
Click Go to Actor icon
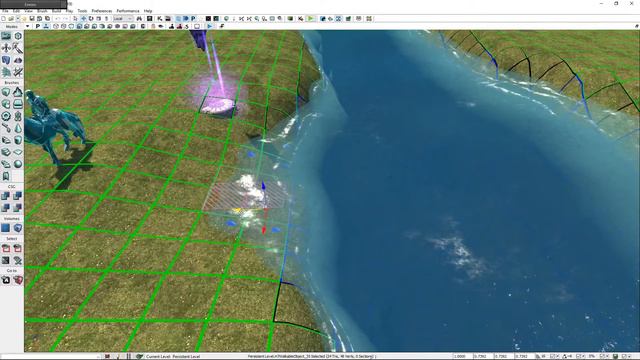(x=6, y=280)
